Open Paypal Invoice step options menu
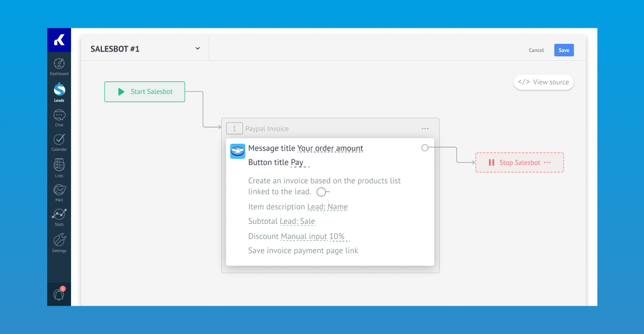644x334 pixels. point(425,129)
